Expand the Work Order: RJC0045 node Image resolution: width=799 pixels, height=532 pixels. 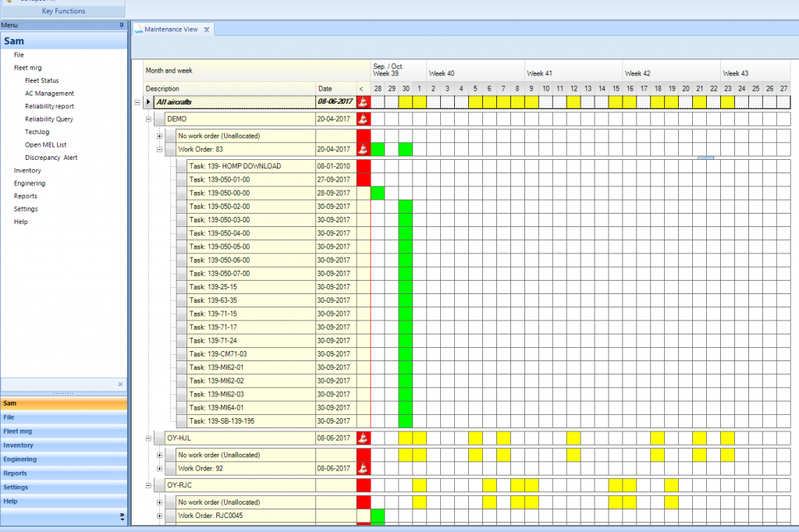click(159, 516)
